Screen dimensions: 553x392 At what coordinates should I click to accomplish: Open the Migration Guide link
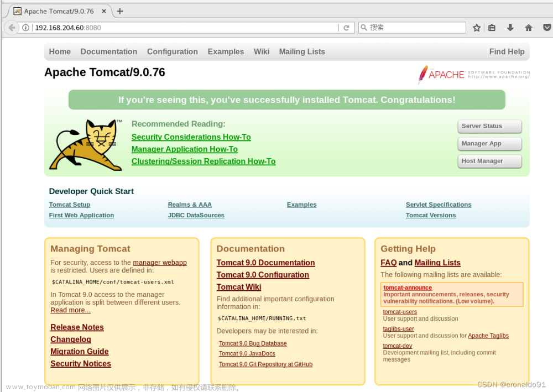pos(79,352)
